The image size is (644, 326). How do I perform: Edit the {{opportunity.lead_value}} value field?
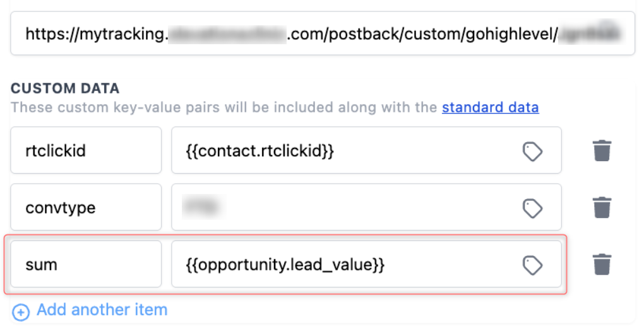366,264
